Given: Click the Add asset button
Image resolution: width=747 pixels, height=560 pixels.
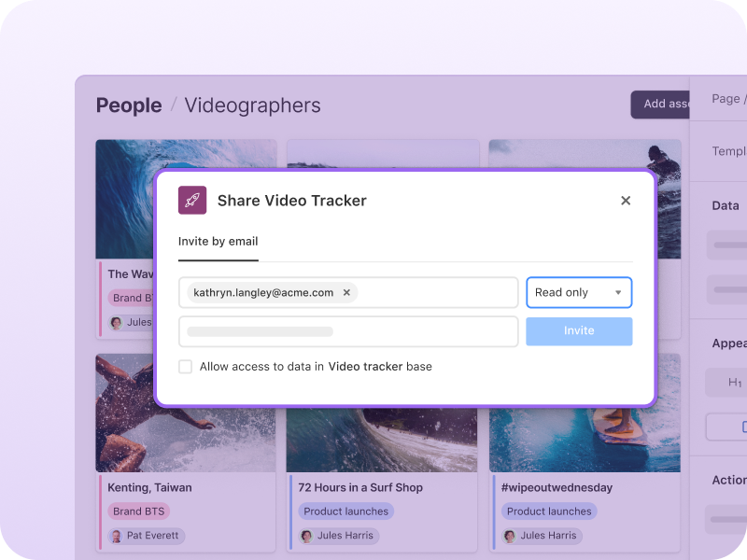Looking at the screenshot, I should [x=660, y=104].
